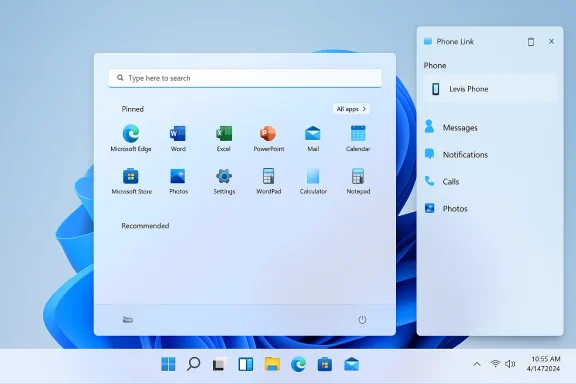The image size is (576, 384).
Task: Focus the Type here to search box
Action: (245, 78)
